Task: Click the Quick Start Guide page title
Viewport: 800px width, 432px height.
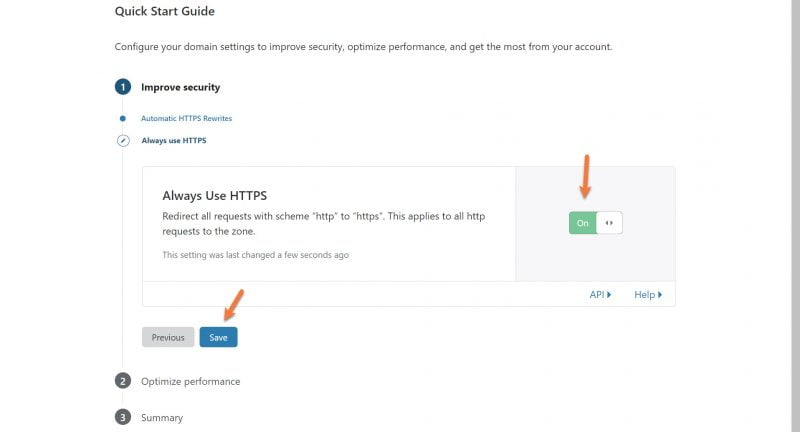Action: pos(164,11)
